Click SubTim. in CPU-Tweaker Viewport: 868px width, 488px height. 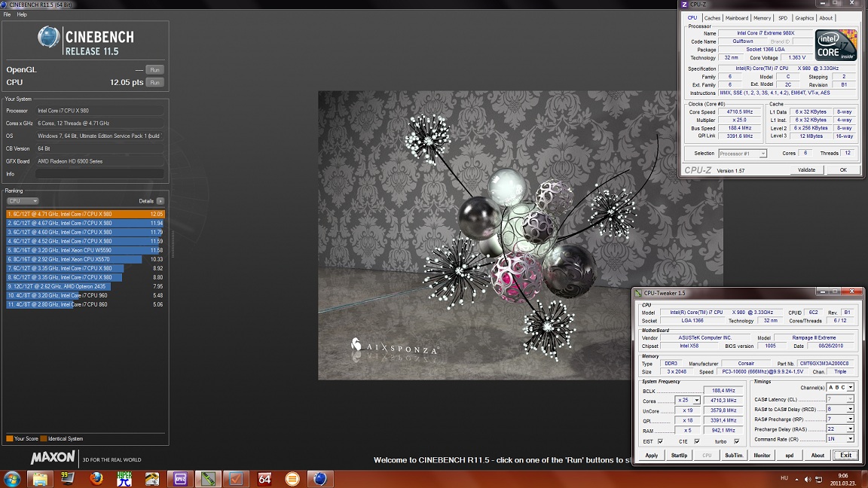click(x=734, y=456)
